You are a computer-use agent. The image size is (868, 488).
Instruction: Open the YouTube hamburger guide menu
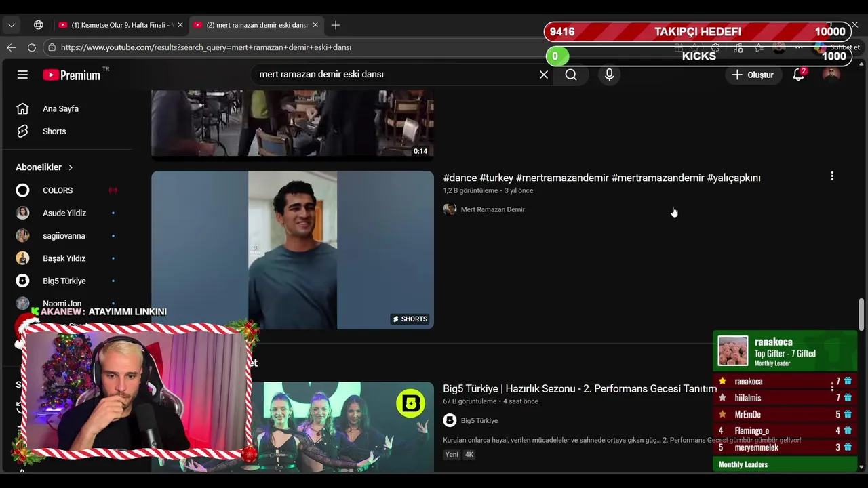(x=22, y=75)
